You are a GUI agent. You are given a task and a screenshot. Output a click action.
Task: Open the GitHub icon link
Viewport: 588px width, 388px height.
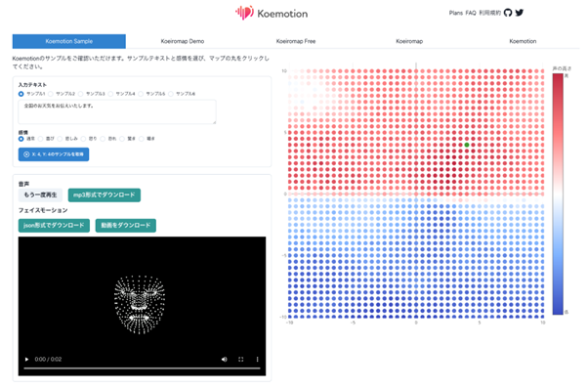point(507,13)
